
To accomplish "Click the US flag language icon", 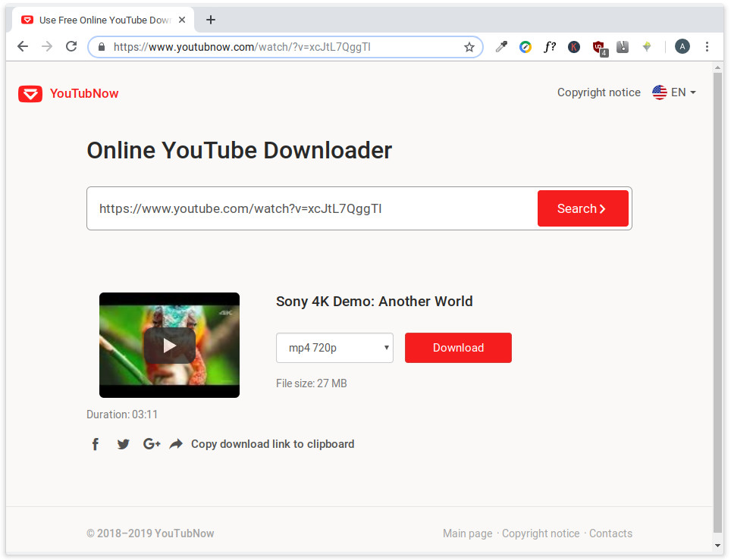I will point(659,92).
